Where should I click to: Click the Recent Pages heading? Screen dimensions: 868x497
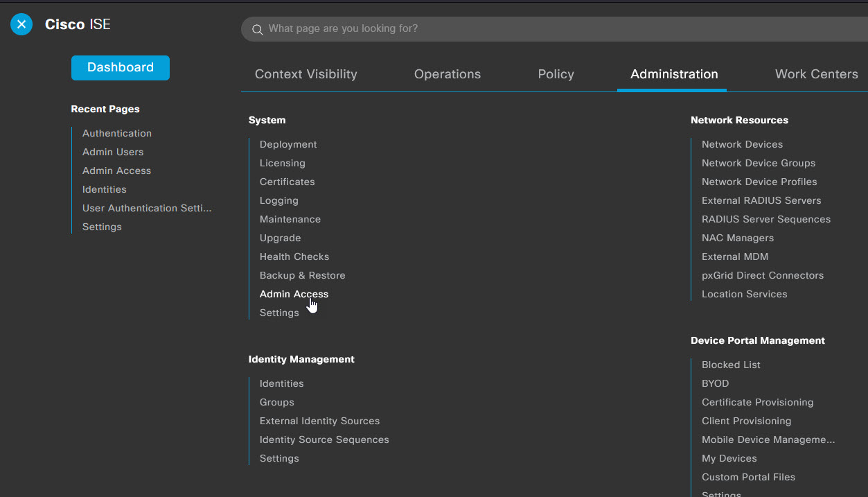click(x=105, y=109)
